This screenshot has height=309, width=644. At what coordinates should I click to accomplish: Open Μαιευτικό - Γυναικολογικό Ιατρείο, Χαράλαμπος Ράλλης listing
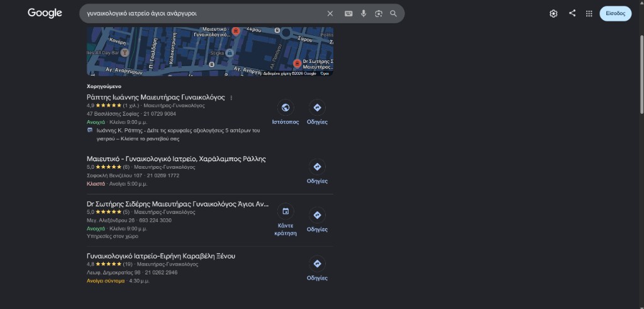click(176, 159)
